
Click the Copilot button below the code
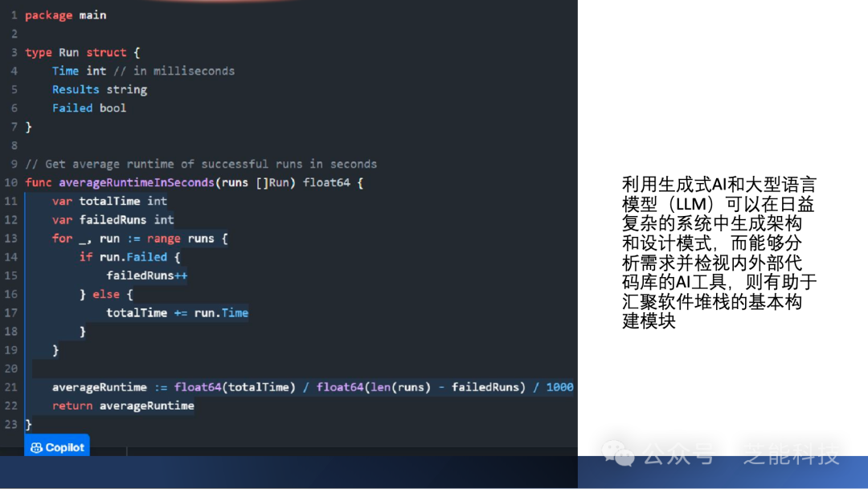click(57, 446)
